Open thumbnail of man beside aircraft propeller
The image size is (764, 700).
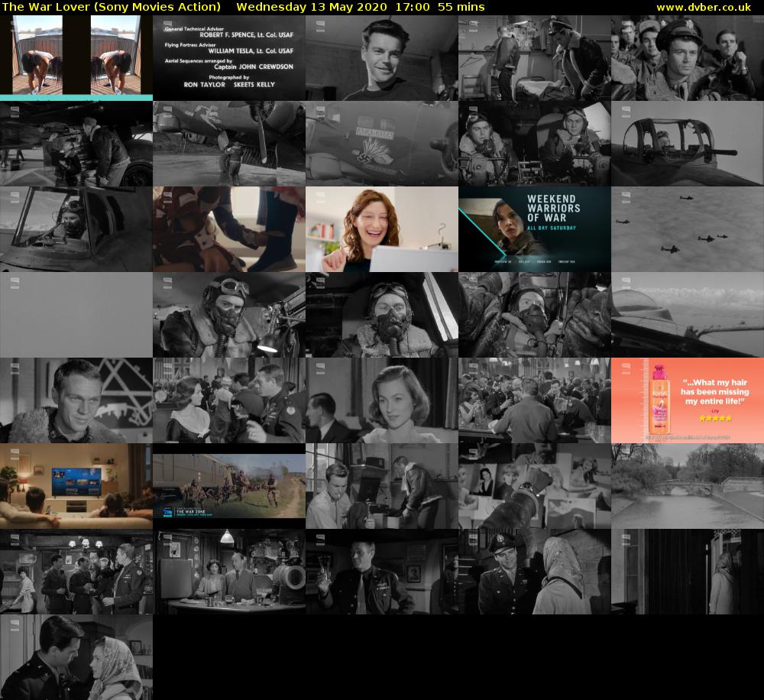tap(229, 144)
